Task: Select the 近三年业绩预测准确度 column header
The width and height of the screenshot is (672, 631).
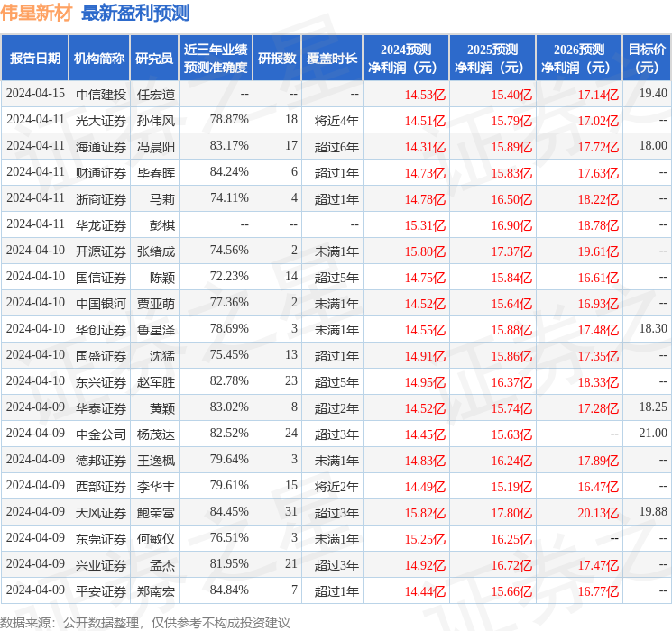Action: pyautogui.click(x=216, y=59)
